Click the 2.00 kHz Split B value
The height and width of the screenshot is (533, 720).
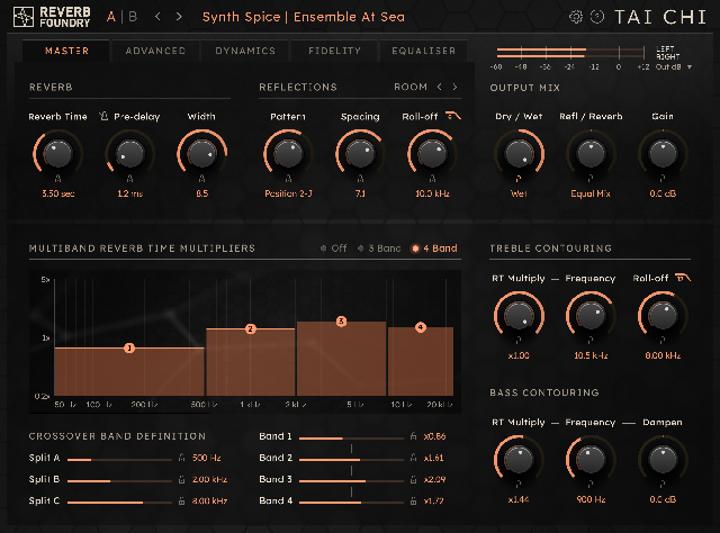pos(209,479)
